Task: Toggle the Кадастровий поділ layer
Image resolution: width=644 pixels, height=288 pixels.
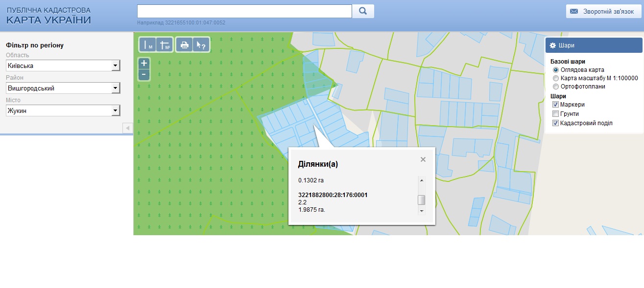Action: coord(556,123)
